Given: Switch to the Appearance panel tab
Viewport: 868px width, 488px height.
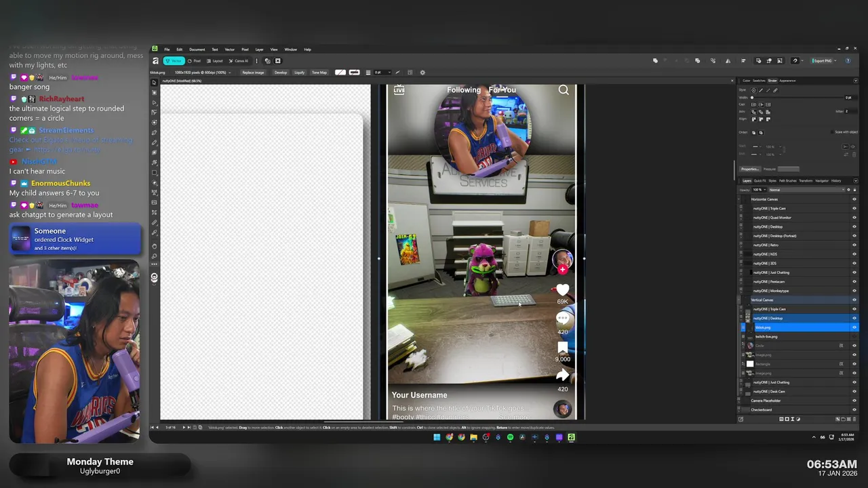Looking at the screenshot, I should tap(787, 81).
